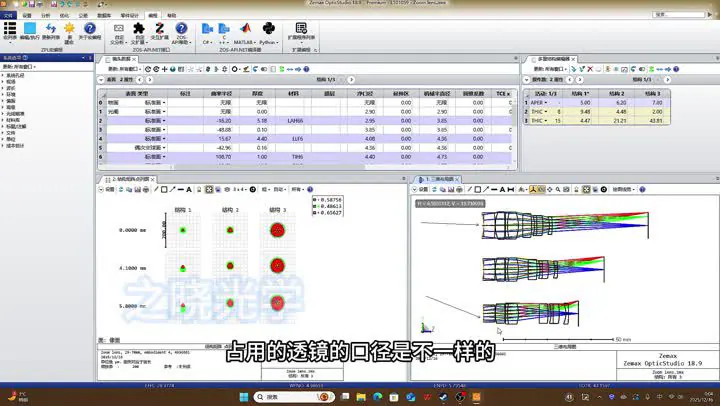Switch to the 优化 ribbon tab
Image resolution: width=720 pixels, height=406 pixels.
(x=64, y=15)
